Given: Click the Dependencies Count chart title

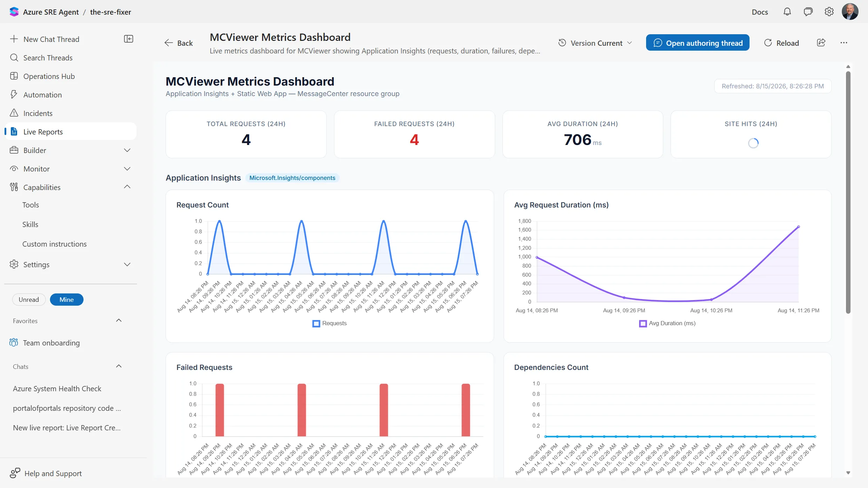Looking at the screenshot, I should (x=551, y=367).
